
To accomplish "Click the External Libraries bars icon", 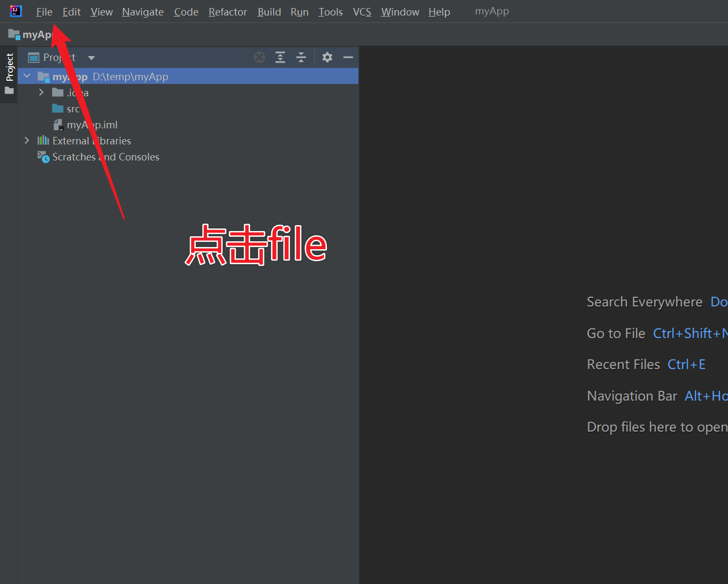I will coord(43,141).
